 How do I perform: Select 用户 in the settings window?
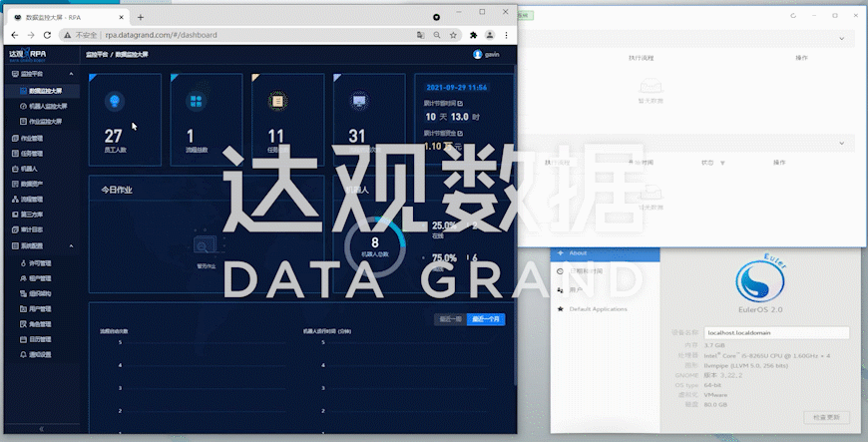pyautogui.click(x=605, y=289)
